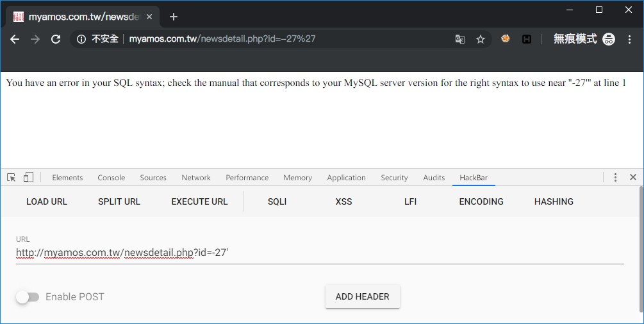Switch to the Console tab

(111, 178)
